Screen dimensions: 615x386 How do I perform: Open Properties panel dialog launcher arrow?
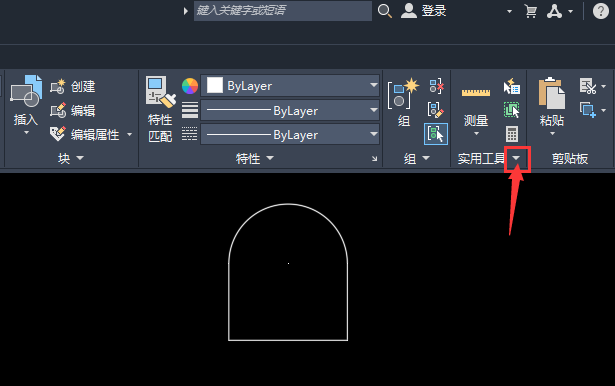click(375, 158)
